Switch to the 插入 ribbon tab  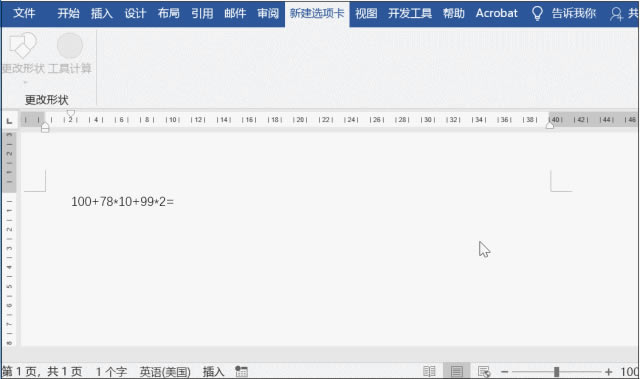tap(102, 13)
